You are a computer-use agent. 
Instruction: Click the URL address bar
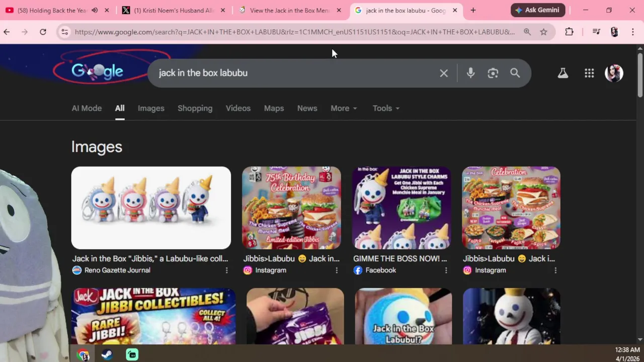pyautogui.click(x=295, y=32)
